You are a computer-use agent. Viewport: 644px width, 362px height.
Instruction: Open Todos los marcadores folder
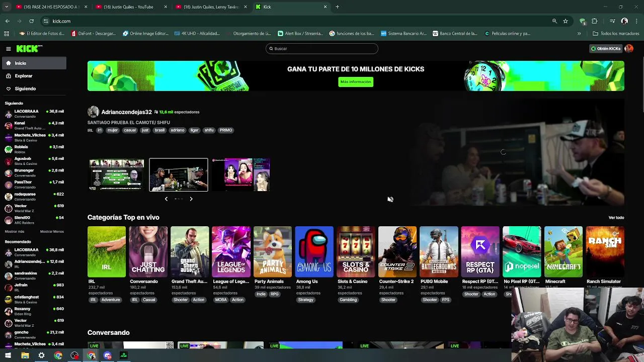click(x=616, y=34)
